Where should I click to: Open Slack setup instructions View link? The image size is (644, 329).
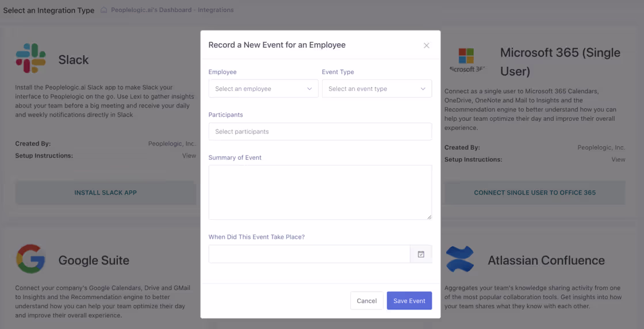[189, 156]
